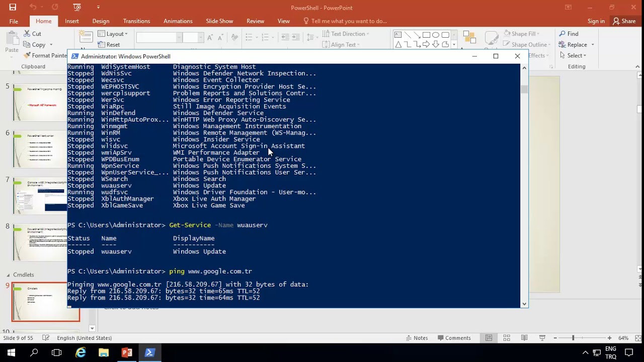Click Find in Editing group
Viewport: 644px width, 362px height.
coord(569,34)
